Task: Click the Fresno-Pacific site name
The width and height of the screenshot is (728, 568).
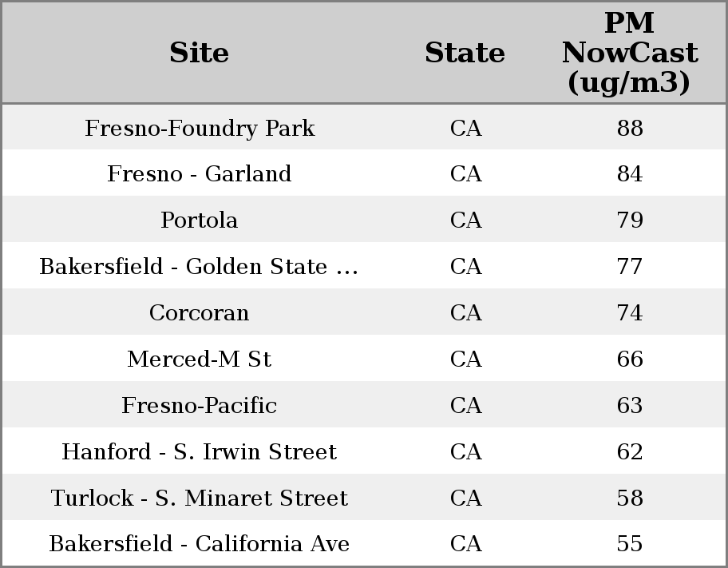Action: click(x=200, y=406)
